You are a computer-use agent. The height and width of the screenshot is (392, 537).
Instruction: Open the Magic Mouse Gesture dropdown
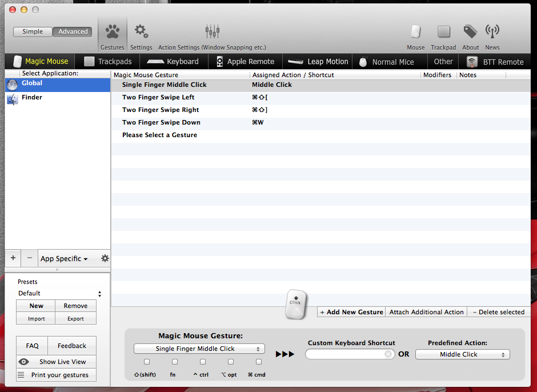(199, 349)
